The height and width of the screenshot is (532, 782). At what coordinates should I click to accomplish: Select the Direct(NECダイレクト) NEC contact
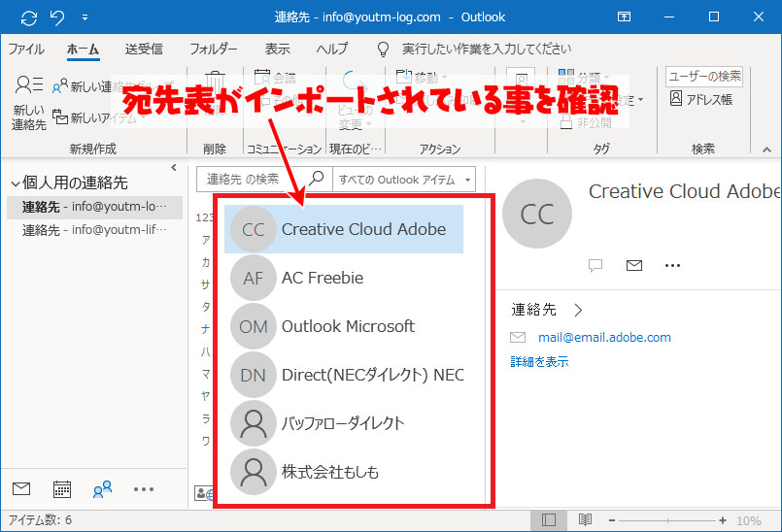tap(345, 375)
